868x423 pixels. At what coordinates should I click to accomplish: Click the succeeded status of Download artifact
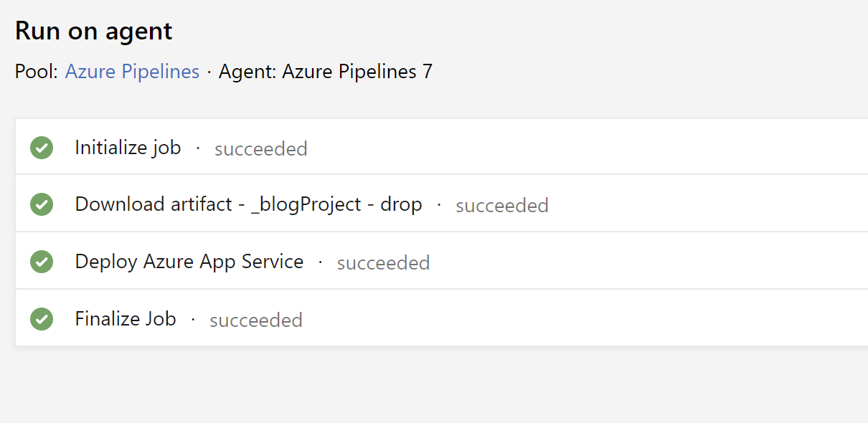[502, 206]
